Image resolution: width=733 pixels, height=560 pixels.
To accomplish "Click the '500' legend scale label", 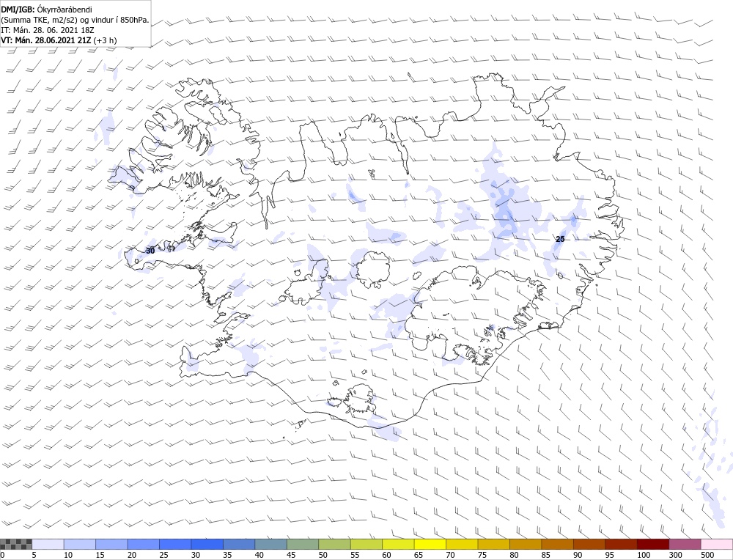I will [708, 555].
